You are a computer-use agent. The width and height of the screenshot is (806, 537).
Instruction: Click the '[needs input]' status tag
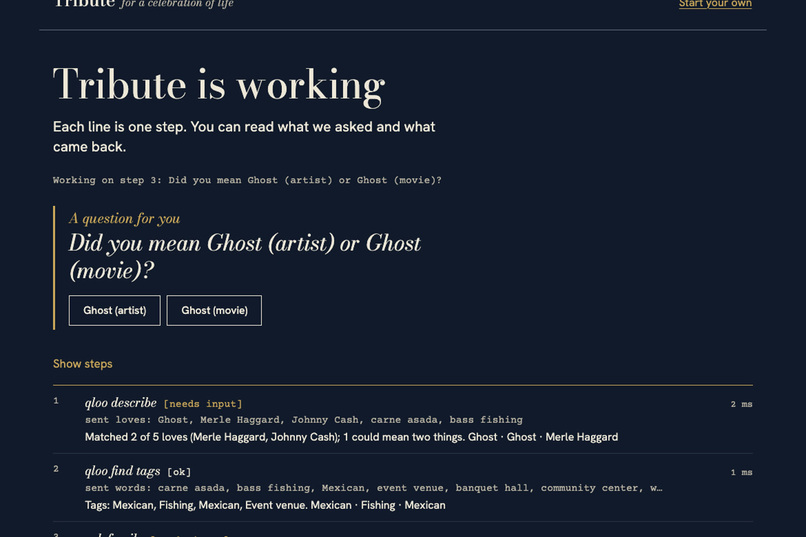click(x=203, y=404)
